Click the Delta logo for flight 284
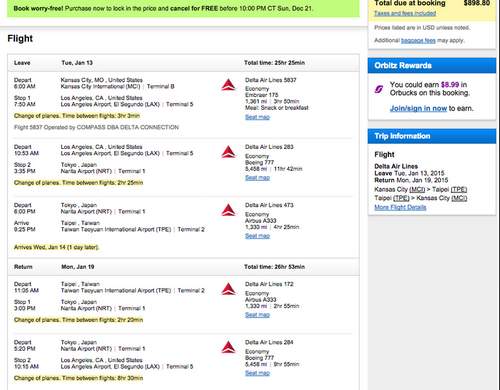 [228, 347]
